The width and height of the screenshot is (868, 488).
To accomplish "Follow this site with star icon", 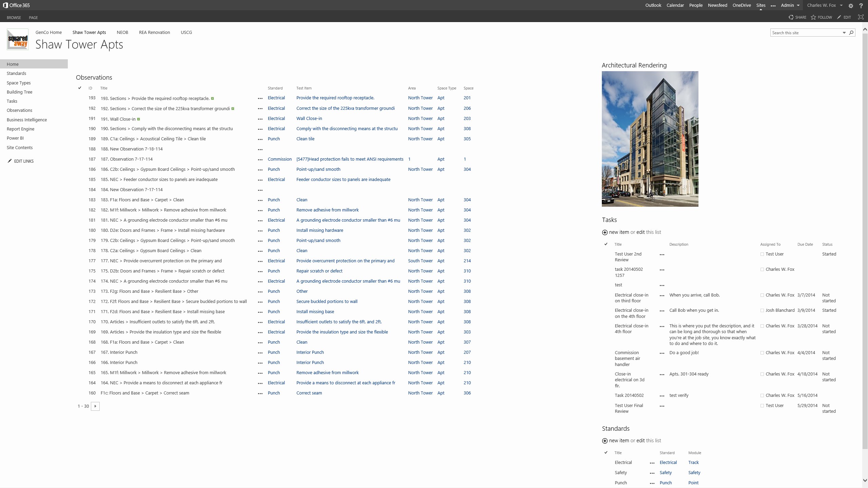I will click(813, 17).
